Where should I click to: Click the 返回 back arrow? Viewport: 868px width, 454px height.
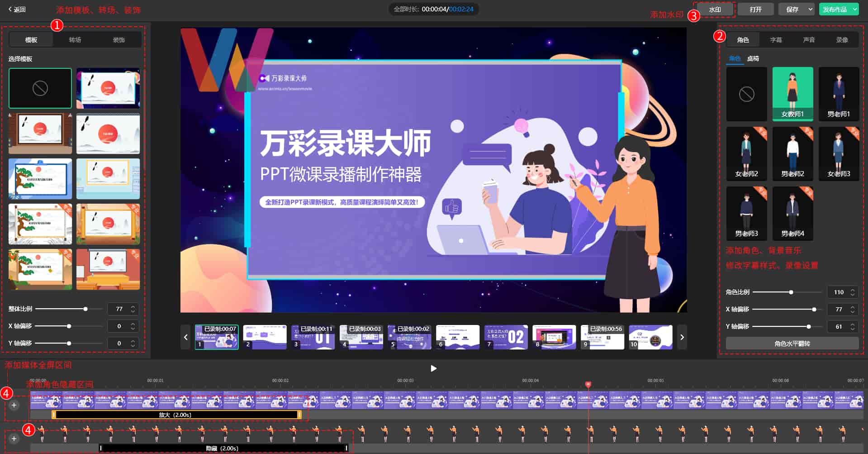click(17, 9)
